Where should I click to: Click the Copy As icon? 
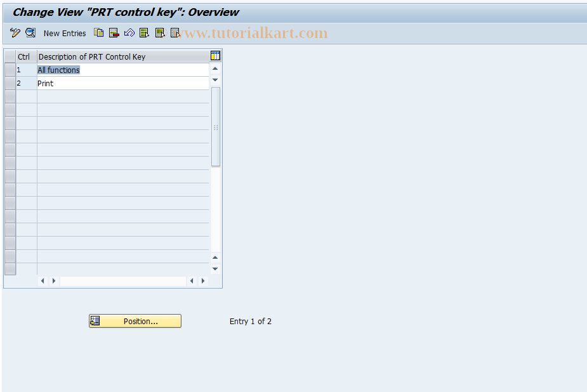(99, 33)
